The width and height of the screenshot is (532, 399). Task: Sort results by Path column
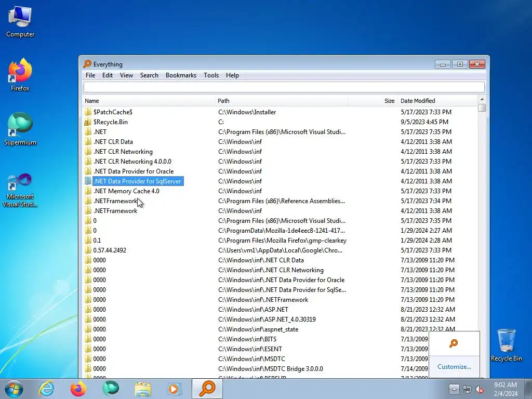click(281, 101)
